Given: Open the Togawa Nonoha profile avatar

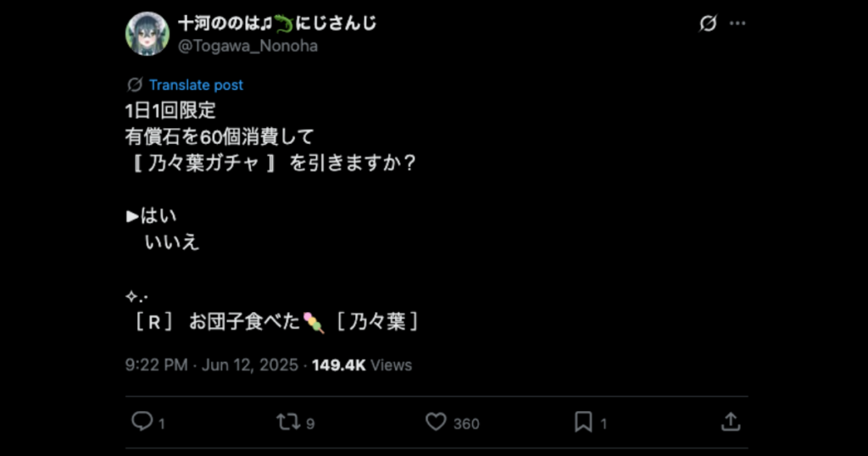Looking at the screenshot, I should click(x=147, y=34).
